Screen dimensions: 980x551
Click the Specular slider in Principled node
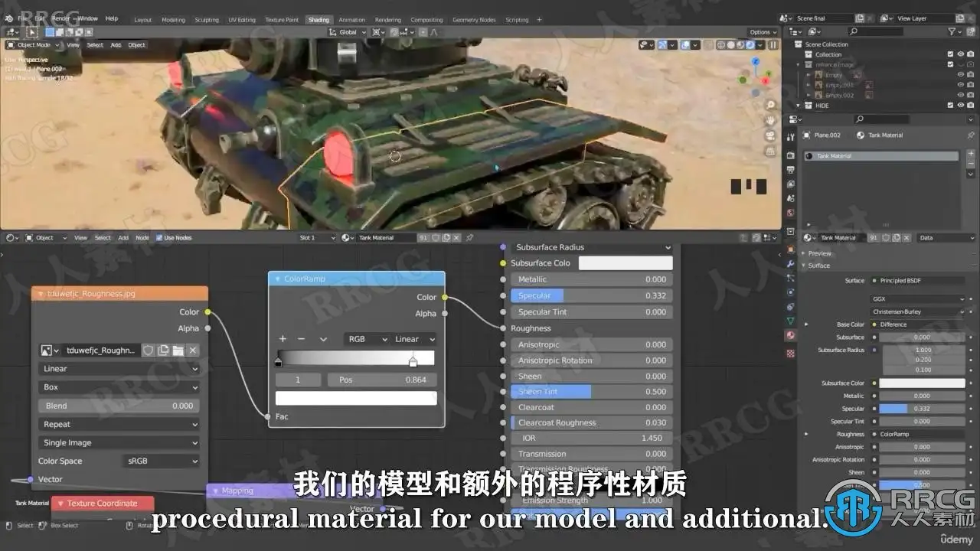coord(591,295)
